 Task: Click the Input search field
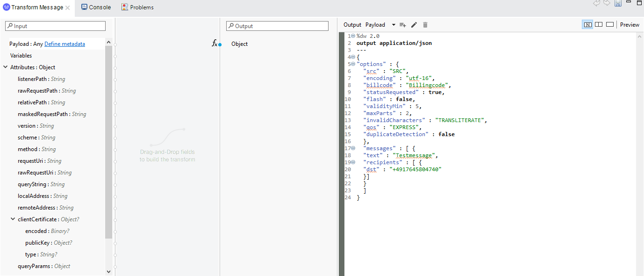[56, 26]
